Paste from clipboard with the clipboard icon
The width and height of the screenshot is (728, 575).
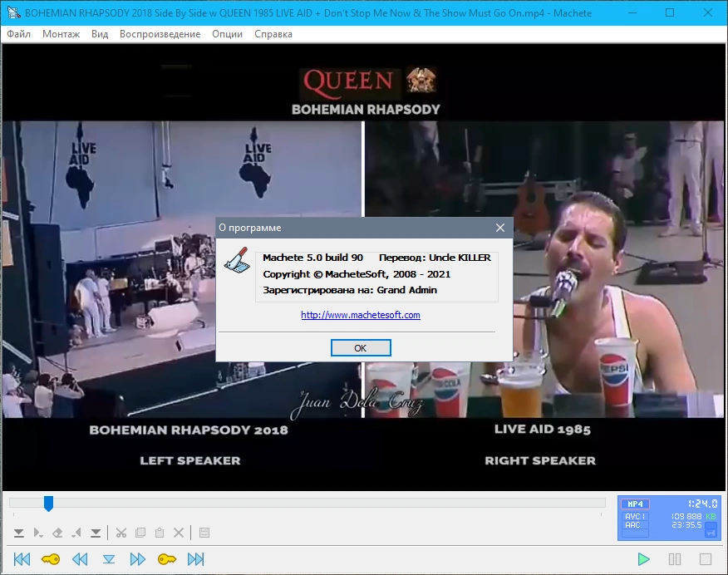pos(160,533)
